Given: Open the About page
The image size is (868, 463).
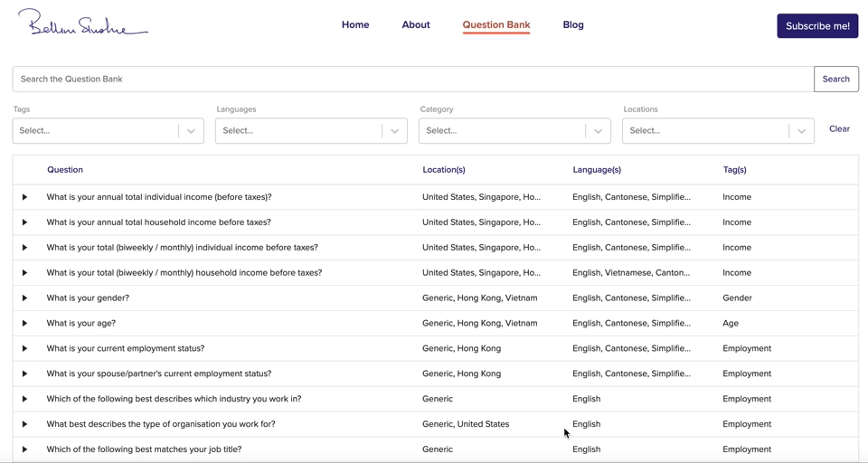Looking at the screenshot, I should tap(416, 25).
